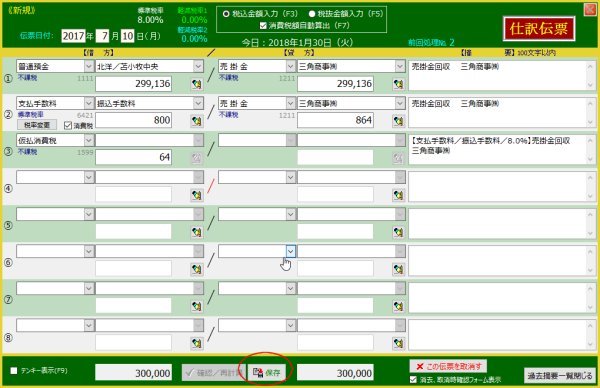This screenshot has width=600, height=388.
Task: Click the 保存 save button
Action: click(267, 373)
